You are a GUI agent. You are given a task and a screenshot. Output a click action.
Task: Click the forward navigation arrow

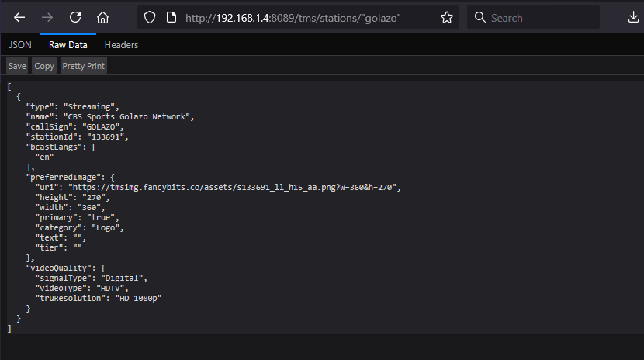tap(47, 17)
